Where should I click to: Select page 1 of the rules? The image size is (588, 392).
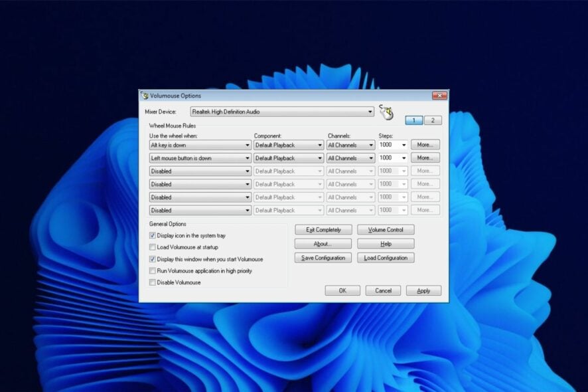[414, 120]
